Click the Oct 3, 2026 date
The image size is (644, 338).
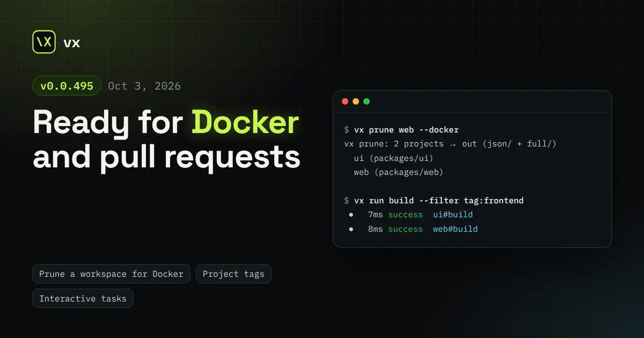pyautogui.click(x=144, y=86)
